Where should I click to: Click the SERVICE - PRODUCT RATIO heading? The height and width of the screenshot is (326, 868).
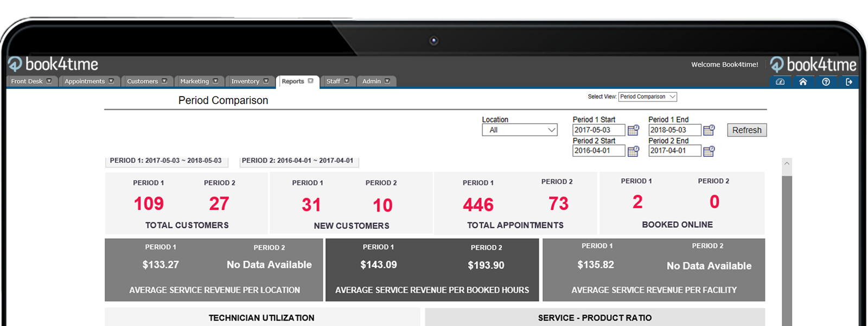[x=595, y=318]
